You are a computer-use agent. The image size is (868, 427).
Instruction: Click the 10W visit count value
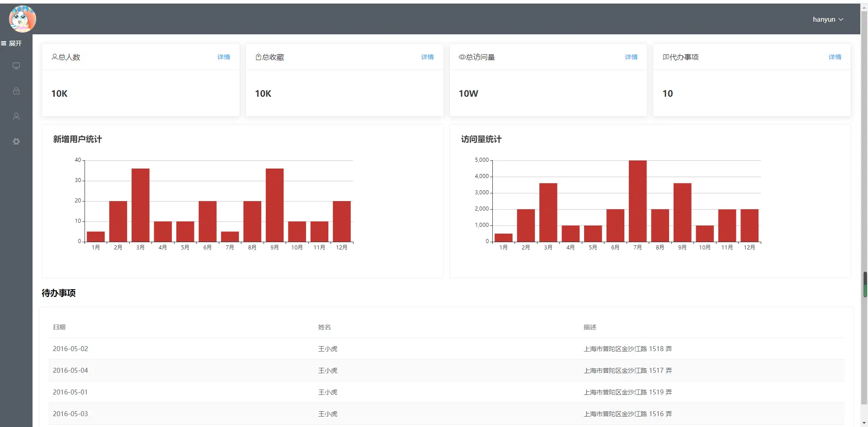tap(468, 94)
